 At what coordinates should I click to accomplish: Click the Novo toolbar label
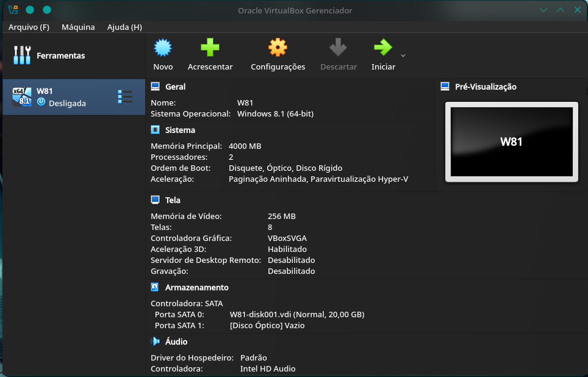click(x=163, y=66)
